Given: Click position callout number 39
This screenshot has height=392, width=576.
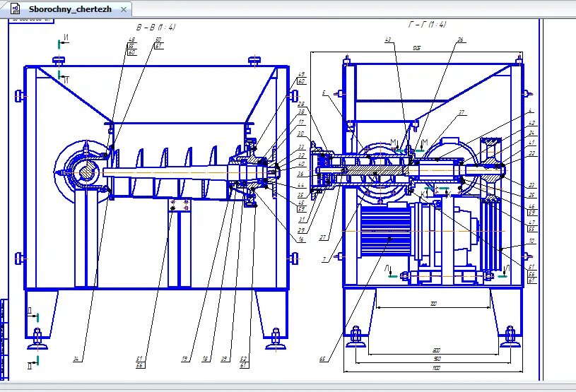Looking at the screenshot, I should [224, 359].
